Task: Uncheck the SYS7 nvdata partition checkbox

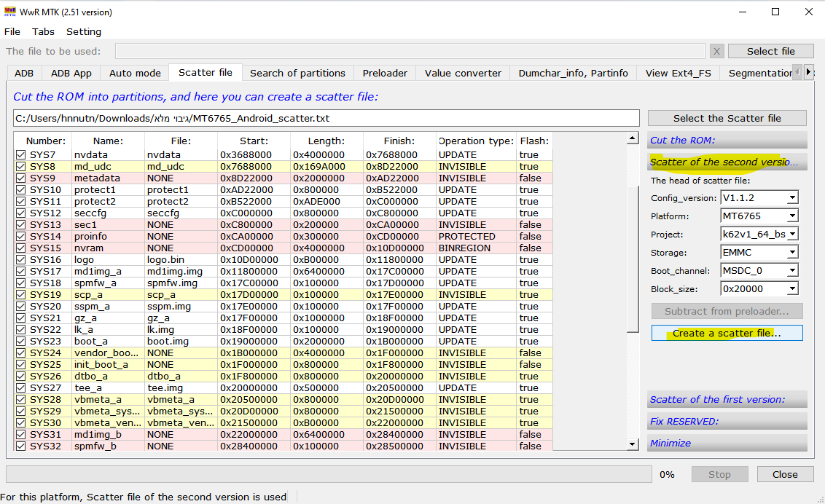Action: [21, 155]
